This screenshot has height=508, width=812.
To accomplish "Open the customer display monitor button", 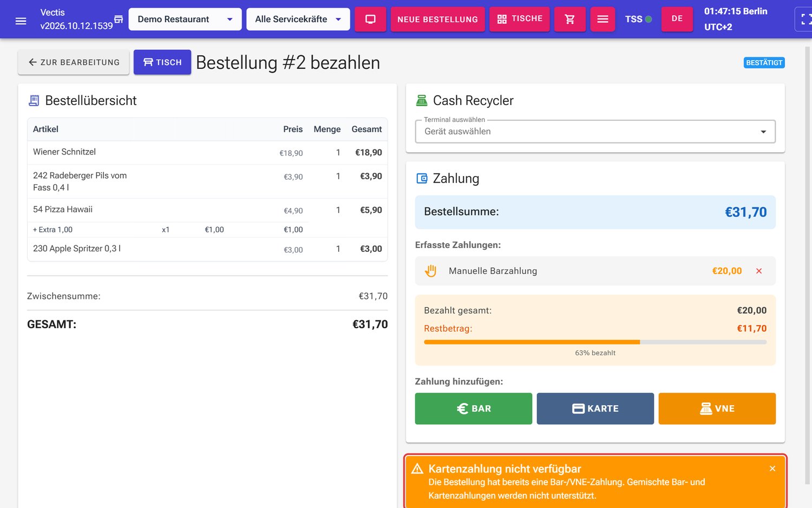I will pos(370,19).
